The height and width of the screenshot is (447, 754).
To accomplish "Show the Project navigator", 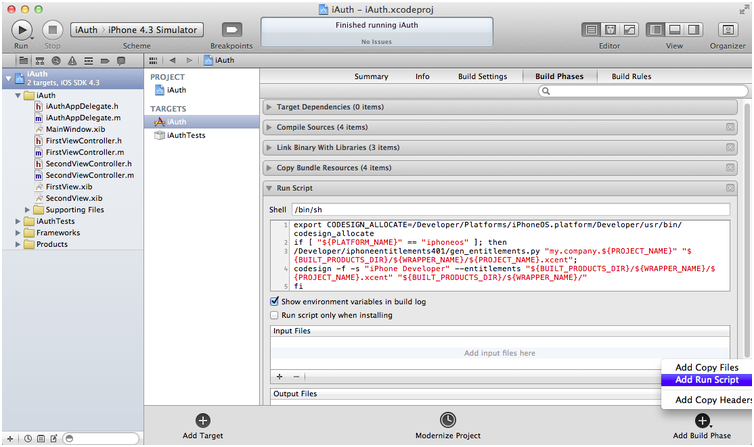I will click(x=23, y=61).
